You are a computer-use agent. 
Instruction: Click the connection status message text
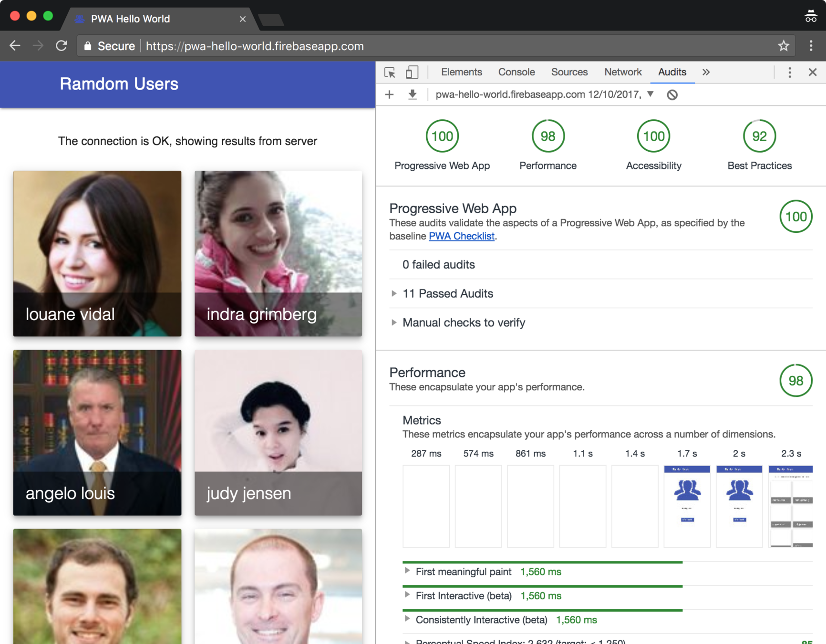(187, 141)
